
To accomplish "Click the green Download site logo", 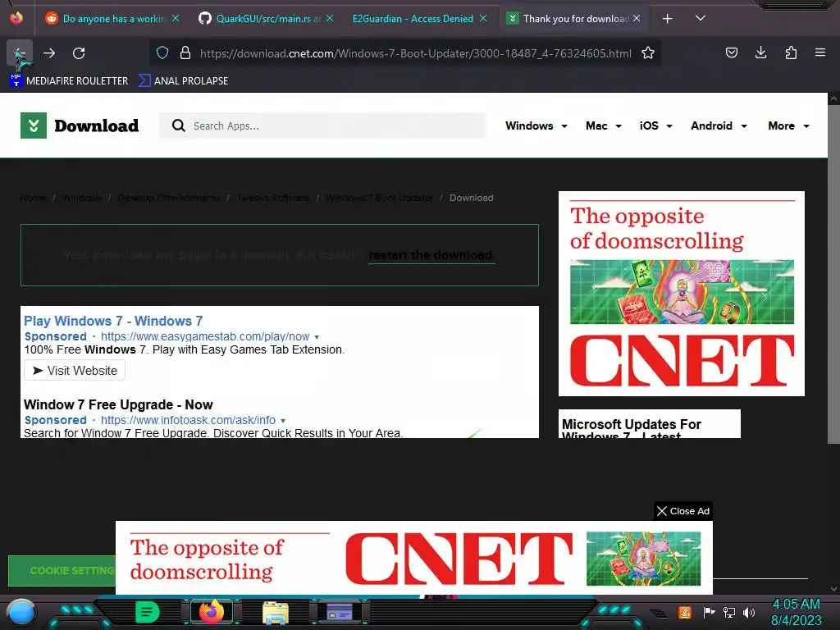I will (80, 126).
